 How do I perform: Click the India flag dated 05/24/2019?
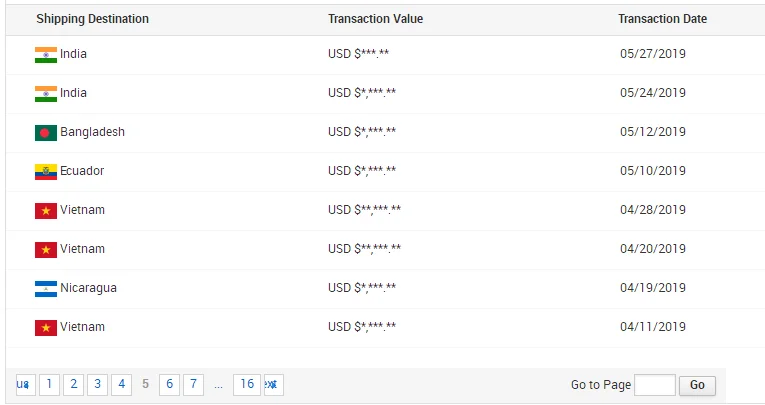point(45,93)
